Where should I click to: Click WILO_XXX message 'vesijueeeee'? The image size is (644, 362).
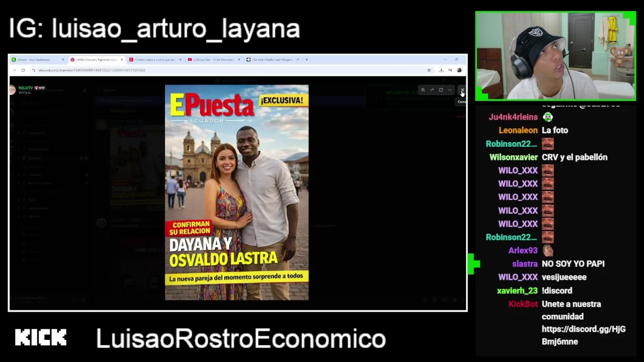pyautogui.click(x=564, y=277)
